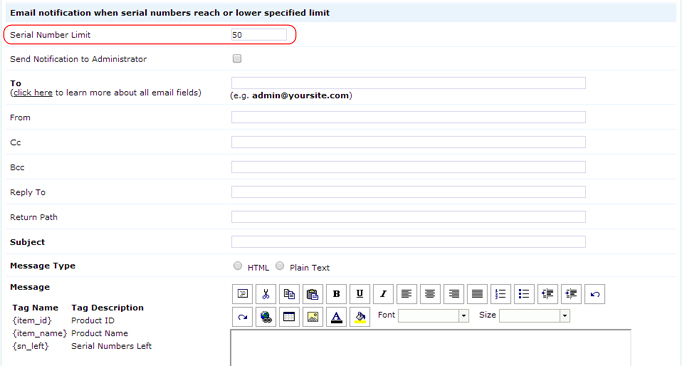Viewport: 682px width, 366px height.
Task: Focus the From email field
Action: pos(408,117)
